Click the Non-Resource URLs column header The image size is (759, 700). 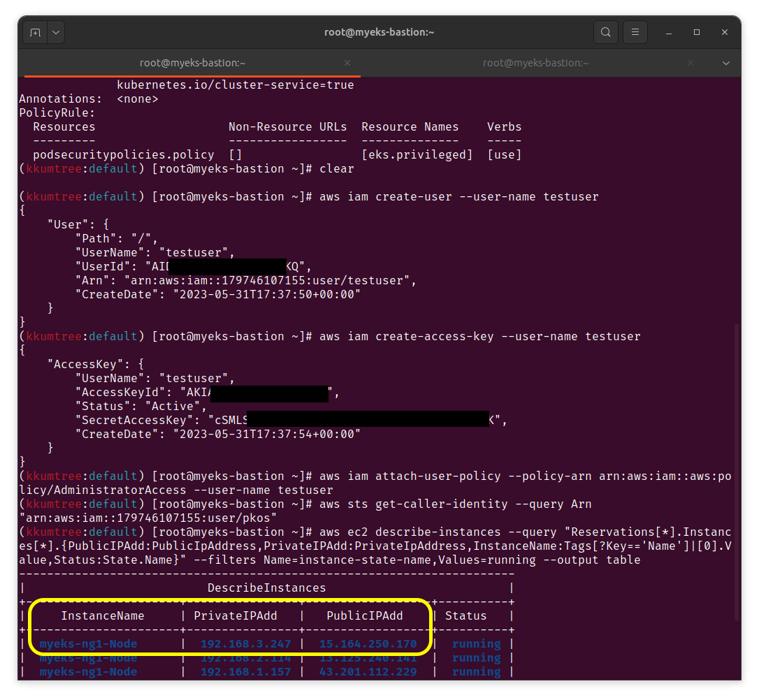[287, 126]
